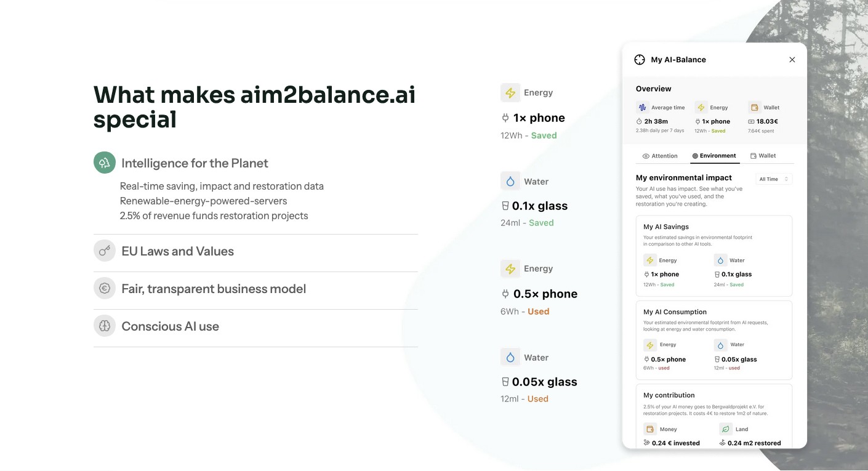Expand the Conscious AI use section
The width and height of the screenshot is (868, 471).
click(x=255, y=326)
